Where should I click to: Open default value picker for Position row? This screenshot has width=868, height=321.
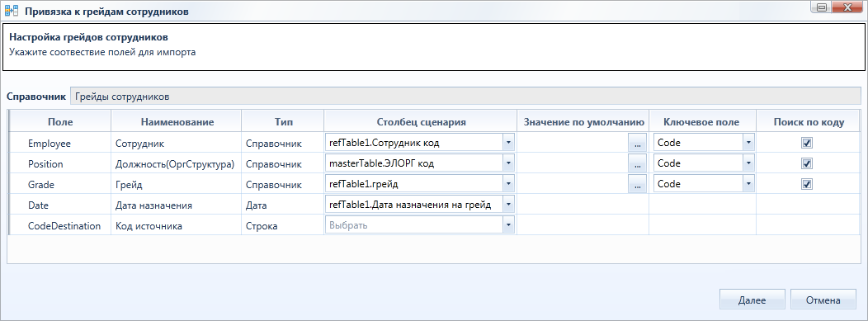tap(637, 164)
